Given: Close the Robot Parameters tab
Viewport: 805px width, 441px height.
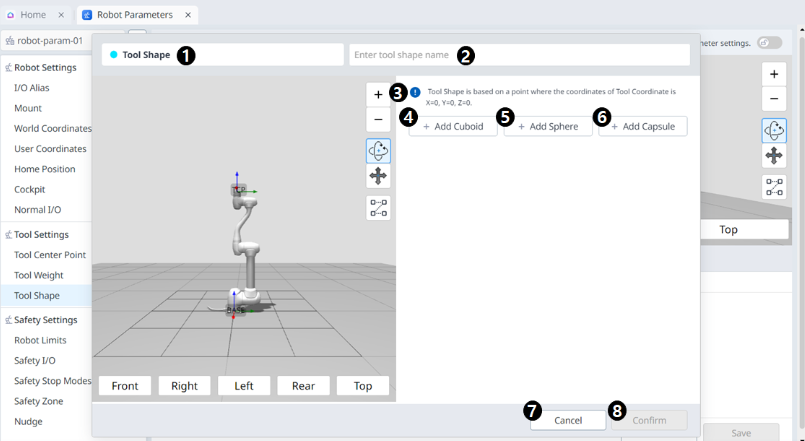Looking at the screenshot, I should pos(188,15).
